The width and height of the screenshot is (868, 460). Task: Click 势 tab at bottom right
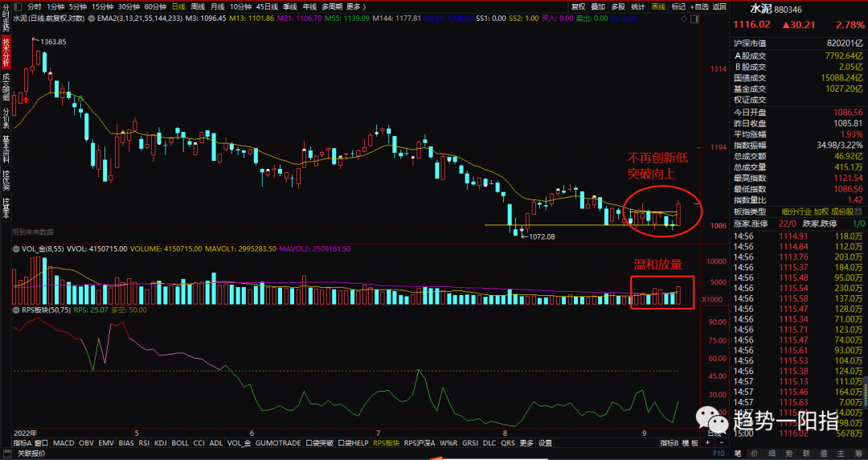(x=789, y=454)
